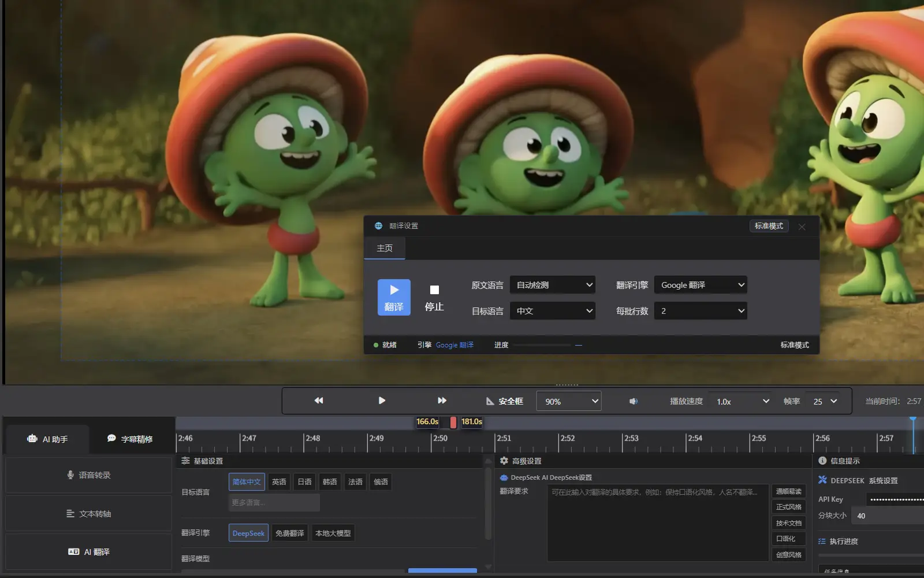Click the 分块大小 field showing 40

888,516
